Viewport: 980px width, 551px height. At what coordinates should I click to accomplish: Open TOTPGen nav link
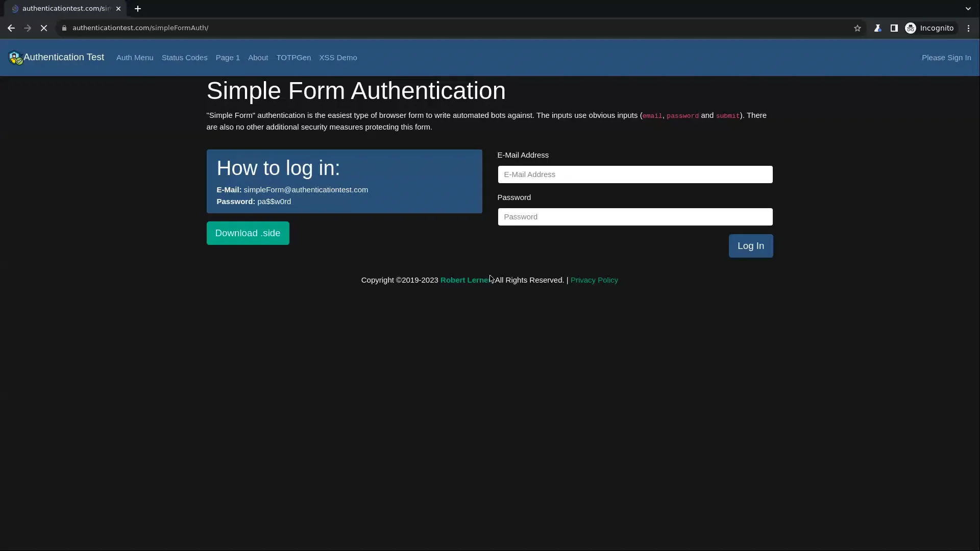coord(293,58)
